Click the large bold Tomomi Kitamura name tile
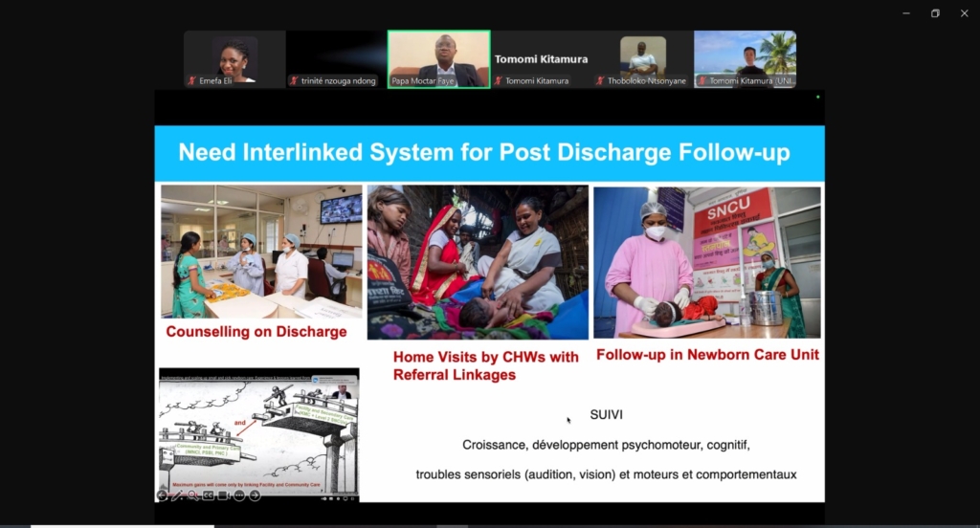The height and width of the screenshot is (528, 980). 541,59
